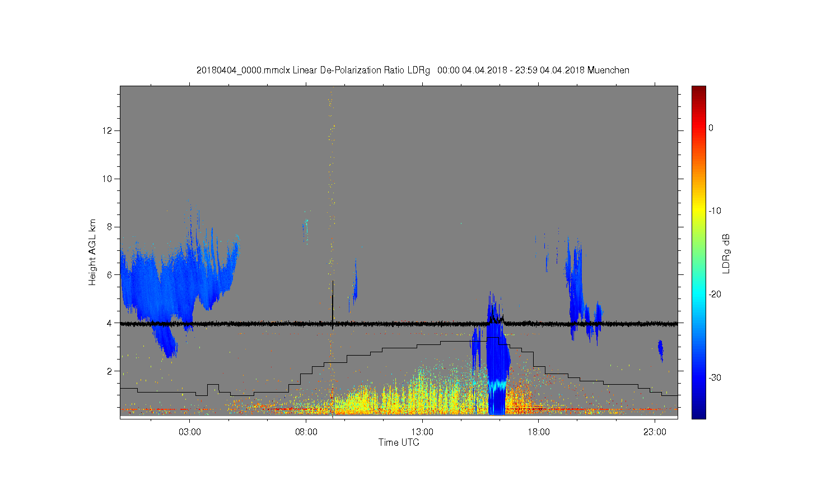Click the 'Time UTC' x-axis label
Screen dimensions: 840x504
point(399,442)
